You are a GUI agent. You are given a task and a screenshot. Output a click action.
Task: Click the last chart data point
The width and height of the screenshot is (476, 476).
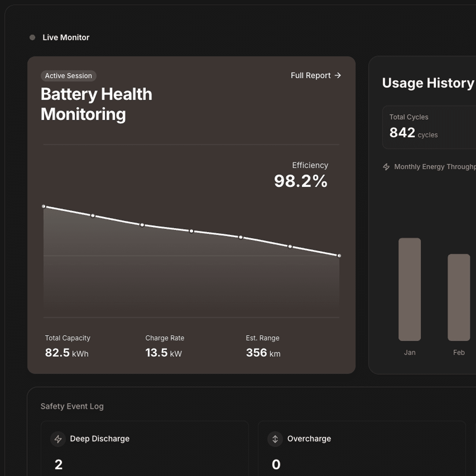339,256
